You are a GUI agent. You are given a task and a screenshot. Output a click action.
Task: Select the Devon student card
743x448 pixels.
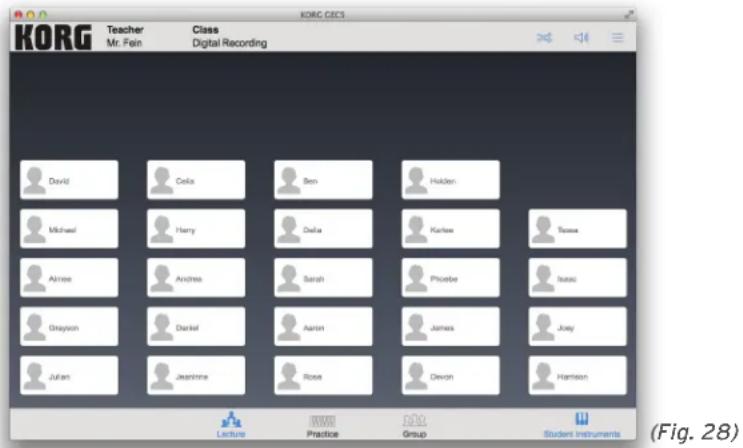click(451, 375)
